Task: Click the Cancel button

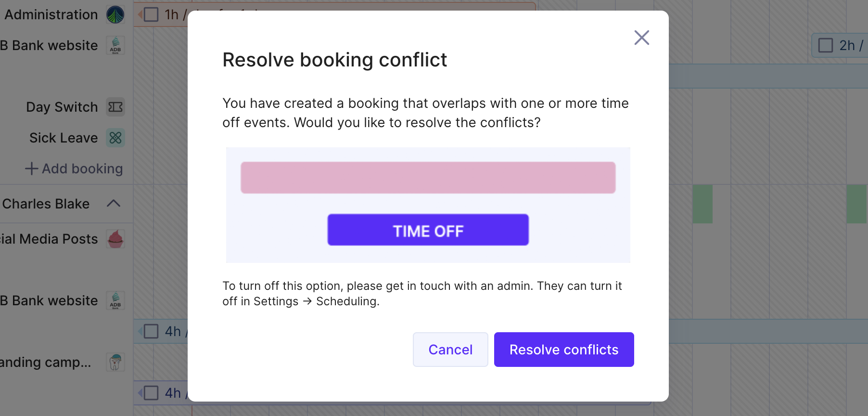Action: [450, 350]
